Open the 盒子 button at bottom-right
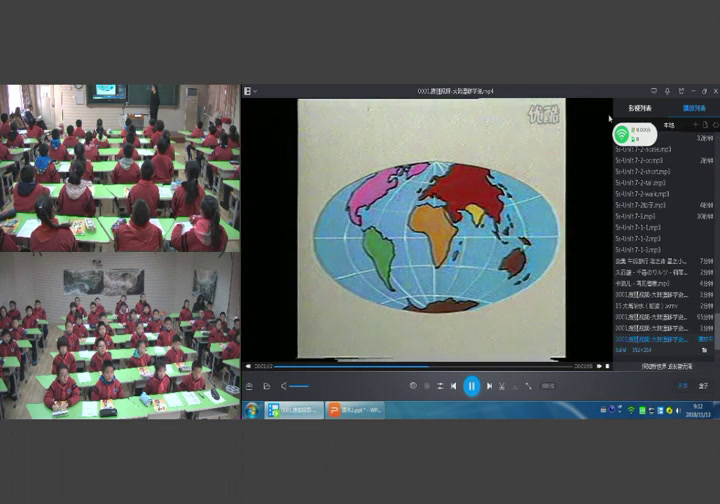Viewport: 720px width, 504px height. [x=703, y=386]
